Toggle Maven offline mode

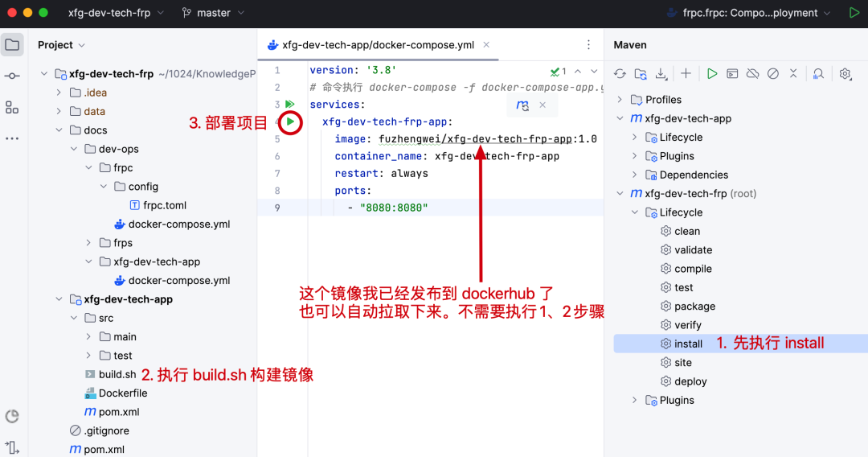pos(753,74)
